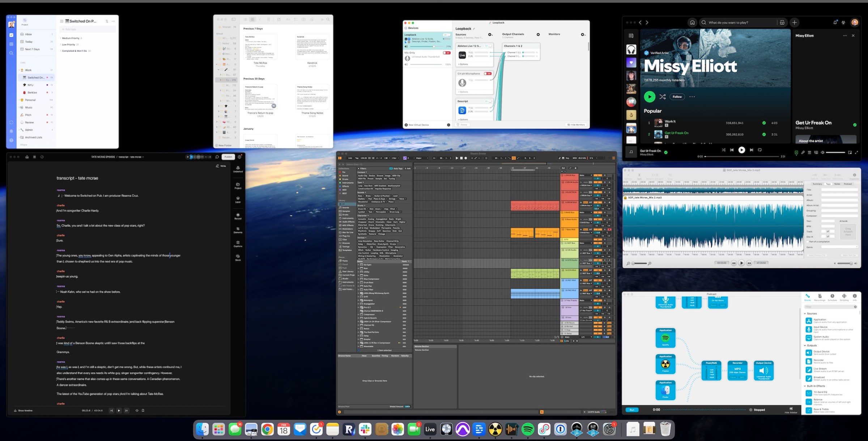The width and height of the screenshot is (868, 441).
Task: Collapse the Sources section in Audio Hijack's sidebar
Action: point(806,313)
